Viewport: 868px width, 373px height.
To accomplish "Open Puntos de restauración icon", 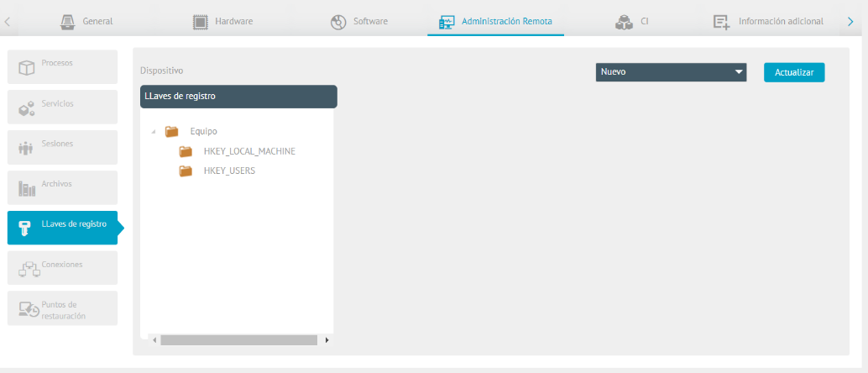I will (x=29, y=310).
